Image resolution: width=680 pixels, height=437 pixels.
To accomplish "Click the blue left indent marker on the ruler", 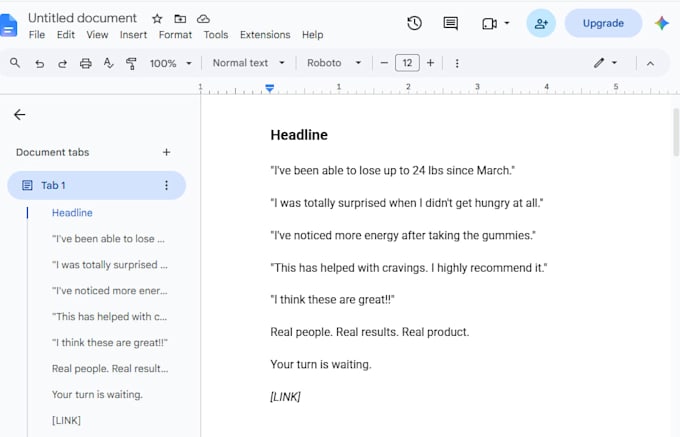I will point(269,88).
